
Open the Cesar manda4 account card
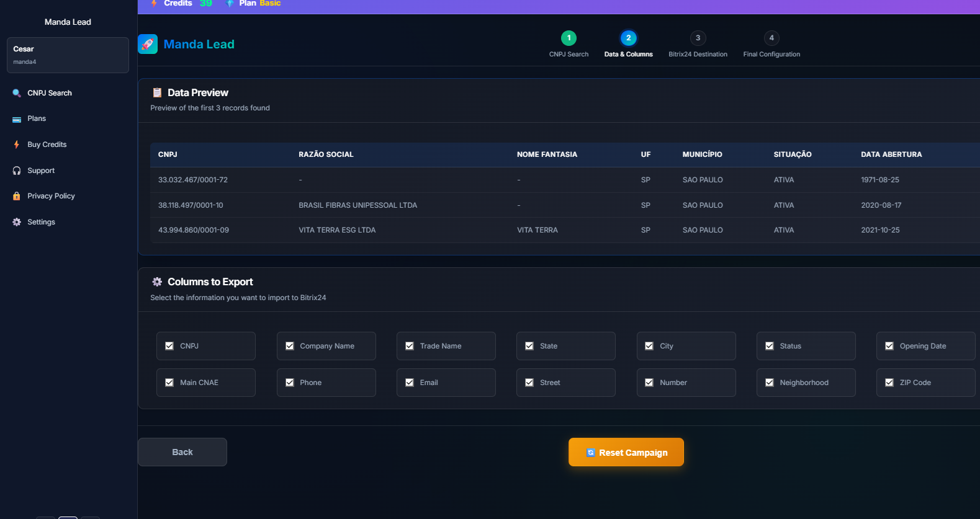coord(68,55)
